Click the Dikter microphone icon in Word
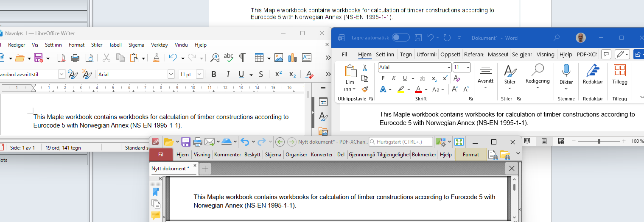This screenshot has height=222, width=644. 566,71
